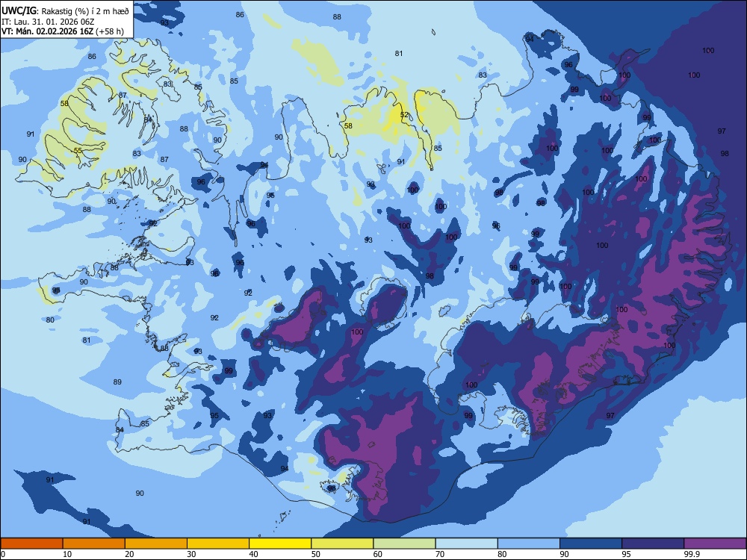Screen dimensions: 747x560
Task: Click the legend tick label 10
Action: click(67, 554)
